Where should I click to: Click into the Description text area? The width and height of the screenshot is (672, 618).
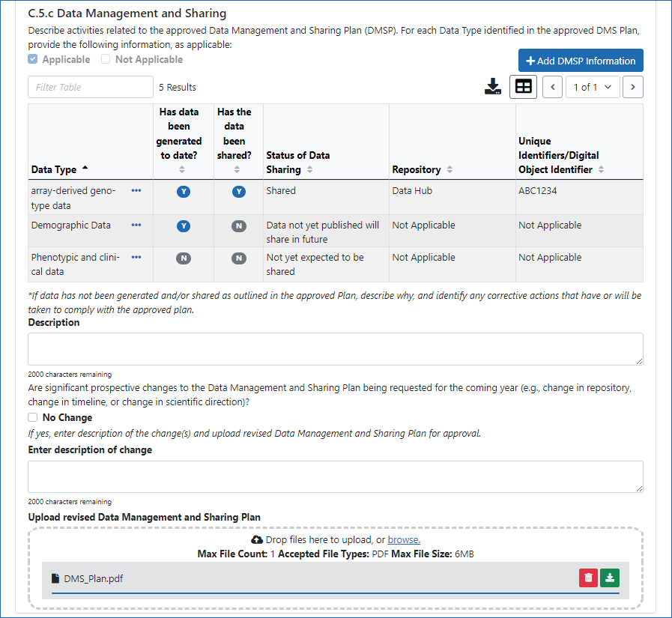coord(336,349)
